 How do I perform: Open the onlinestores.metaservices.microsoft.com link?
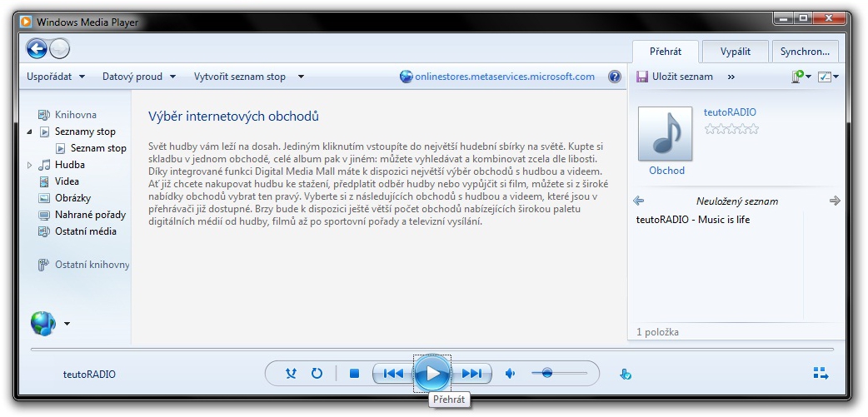pos(505,77)
